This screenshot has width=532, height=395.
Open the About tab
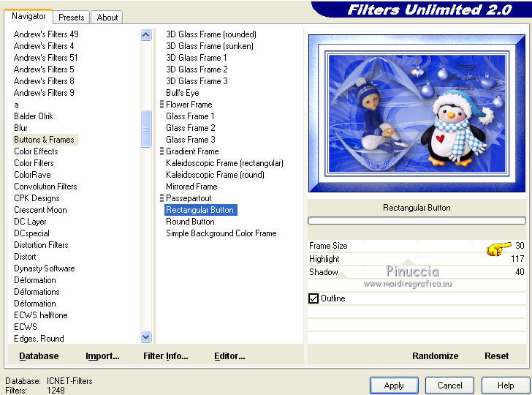[x=107, y=18]
